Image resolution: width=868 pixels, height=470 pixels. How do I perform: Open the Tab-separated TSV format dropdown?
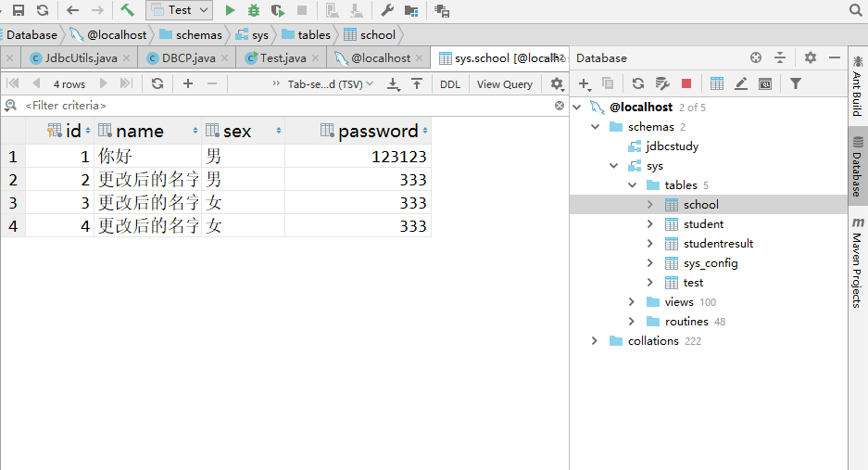pos(331,84)
